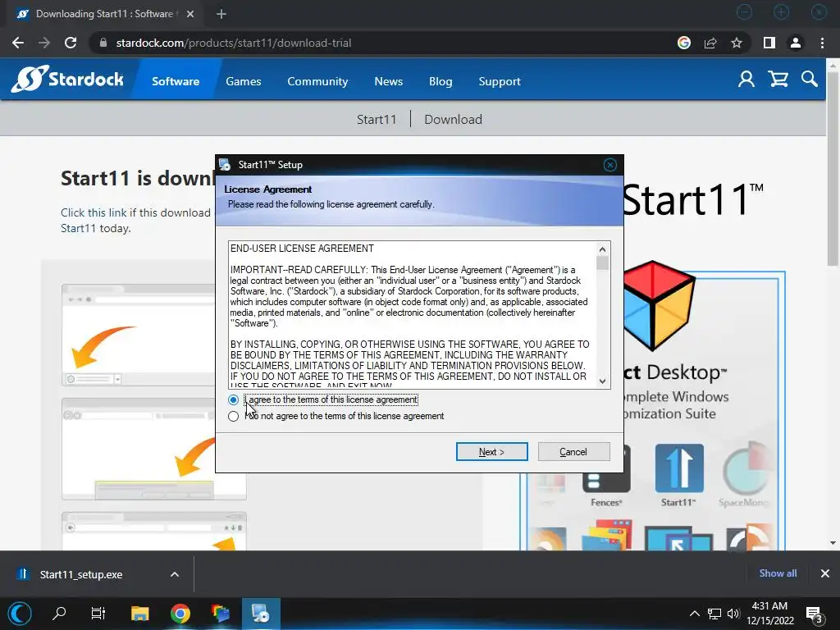The height and width of the screenshot is (630, 840).
Task: Open Chrome from the taskbar
Action: pyautogui.click(x=180, y=614)
